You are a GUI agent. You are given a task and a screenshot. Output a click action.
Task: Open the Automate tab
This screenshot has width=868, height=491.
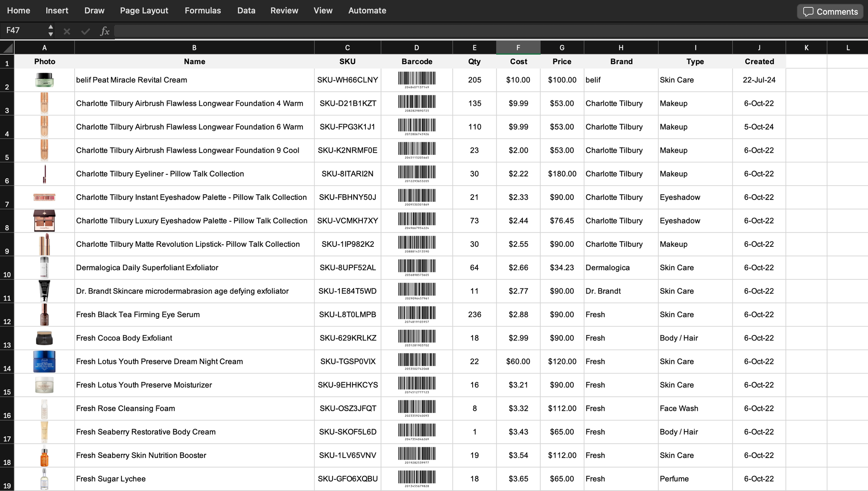[367, 10]
